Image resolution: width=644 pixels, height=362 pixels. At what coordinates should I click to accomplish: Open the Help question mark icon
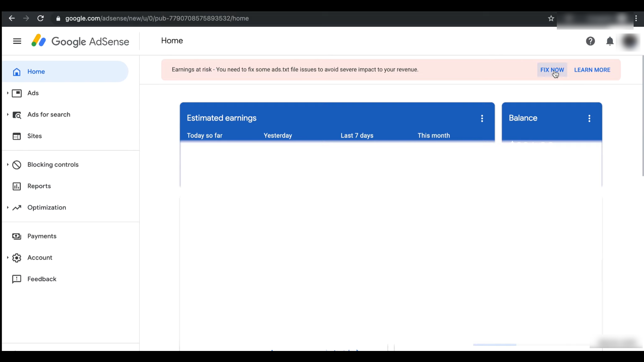coord(590,41)
